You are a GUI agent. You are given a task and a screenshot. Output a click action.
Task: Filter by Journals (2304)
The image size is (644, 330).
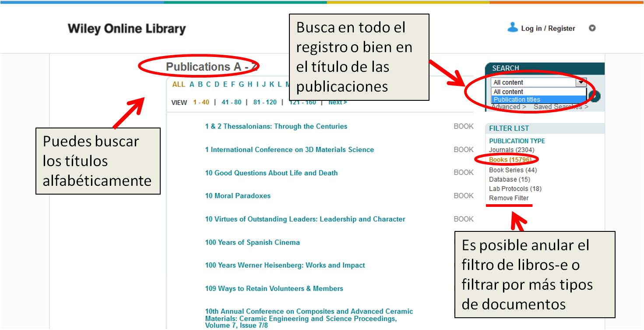[511, 150]
